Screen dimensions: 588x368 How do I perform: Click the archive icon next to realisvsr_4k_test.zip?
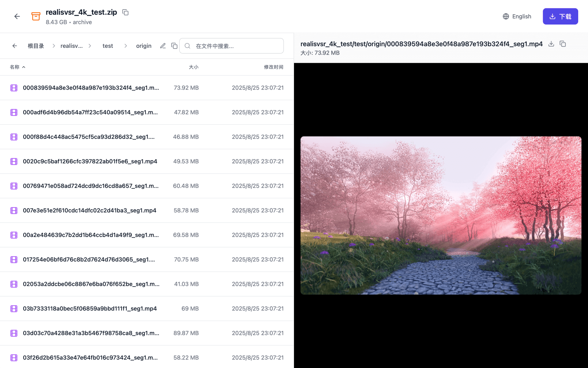[36, 16]
